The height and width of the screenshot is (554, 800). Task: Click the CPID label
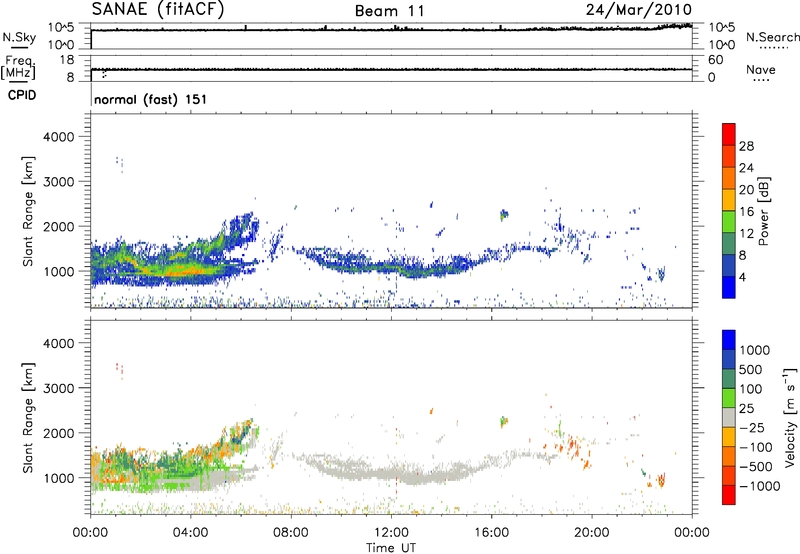pyautogui.click(x=22, y=95)
